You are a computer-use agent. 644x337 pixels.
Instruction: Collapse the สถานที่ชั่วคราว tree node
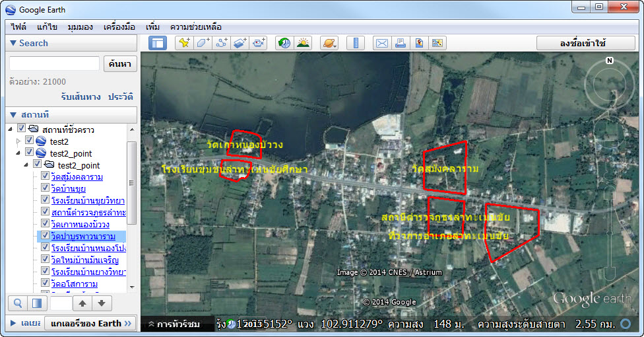11,130
